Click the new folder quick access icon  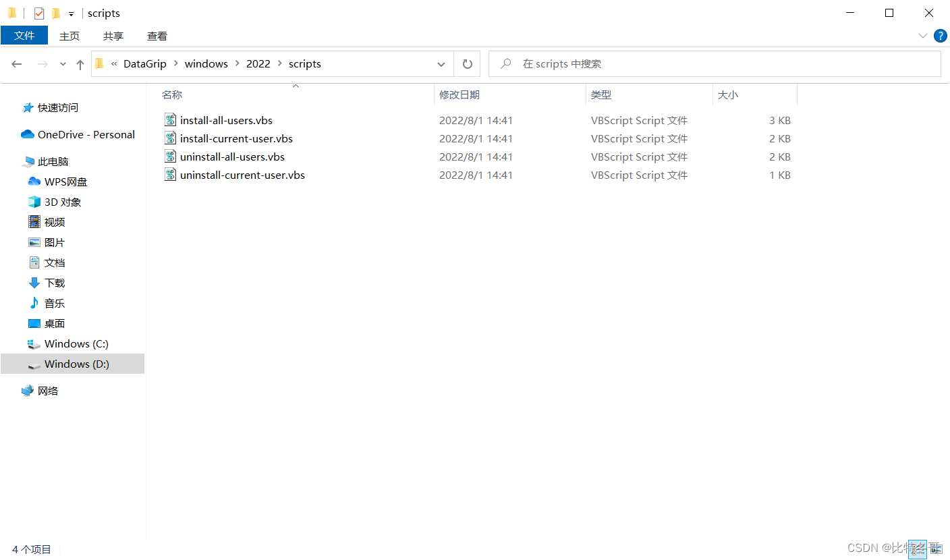56,13
